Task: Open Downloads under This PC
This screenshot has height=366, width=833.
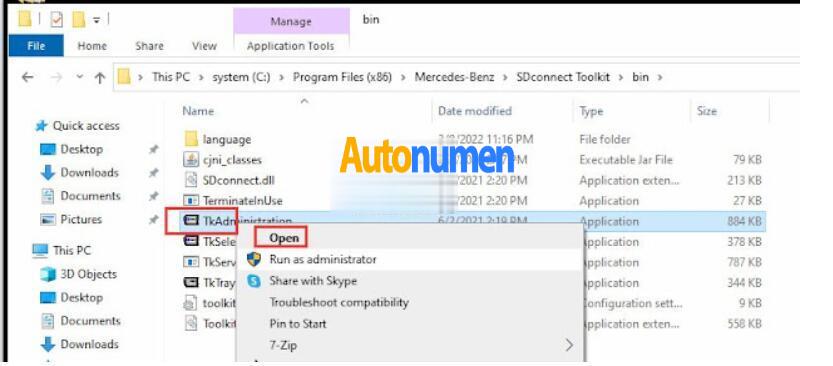Action: coord(89,344)
